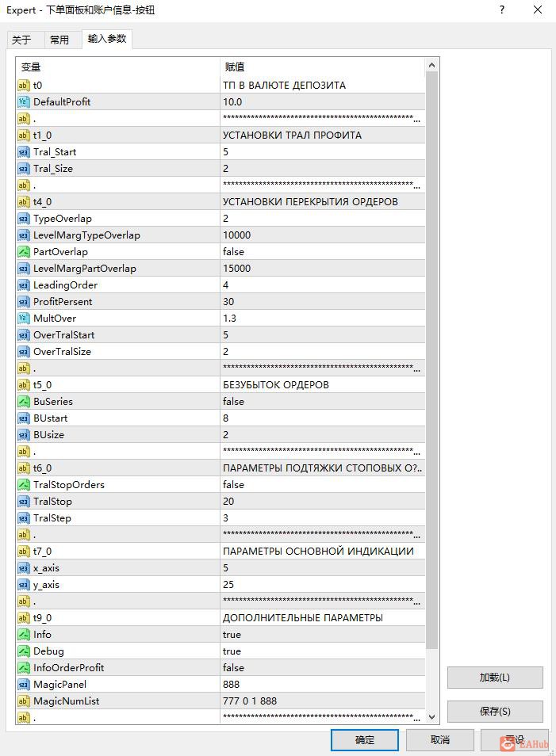Click the ДОПОЛНИТЕЛЬНЫЕ ПАРАМЕТРЫ value

303,617
